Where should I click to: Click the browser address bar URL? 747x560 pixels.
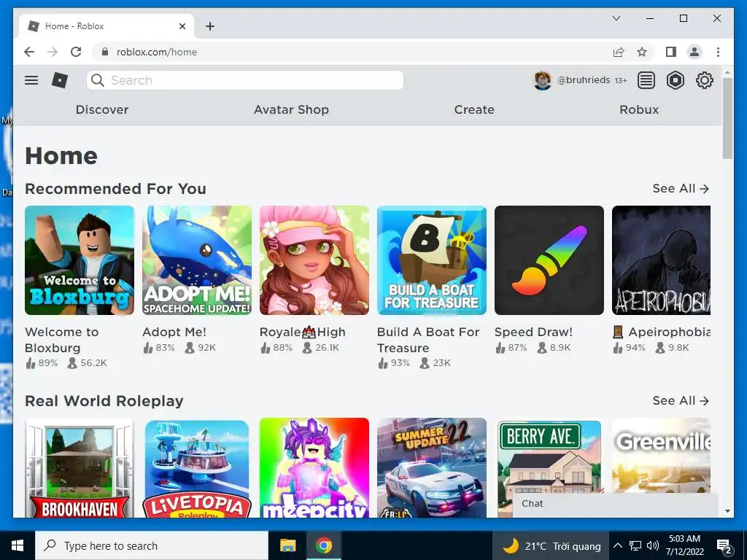(x=157, y=52)
